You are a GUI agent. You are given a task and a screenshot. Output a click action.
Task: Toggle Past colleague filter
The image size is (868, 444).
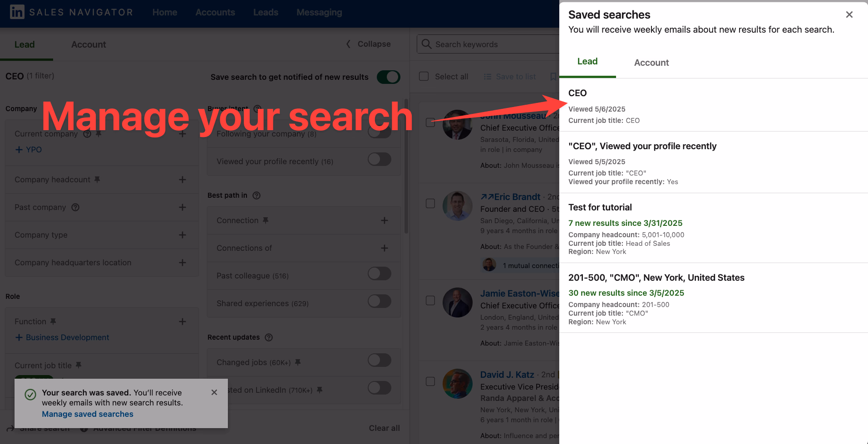point(380,273)
